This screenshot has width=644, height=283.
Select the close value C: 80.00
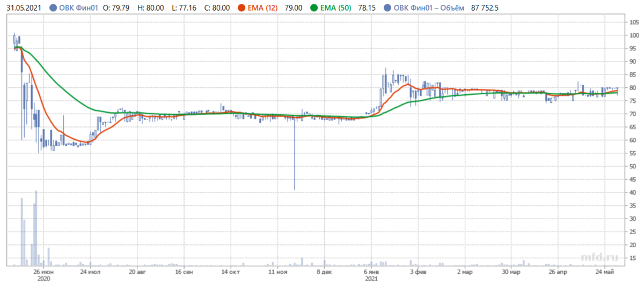pyautogui.click(x=217, y=8)
